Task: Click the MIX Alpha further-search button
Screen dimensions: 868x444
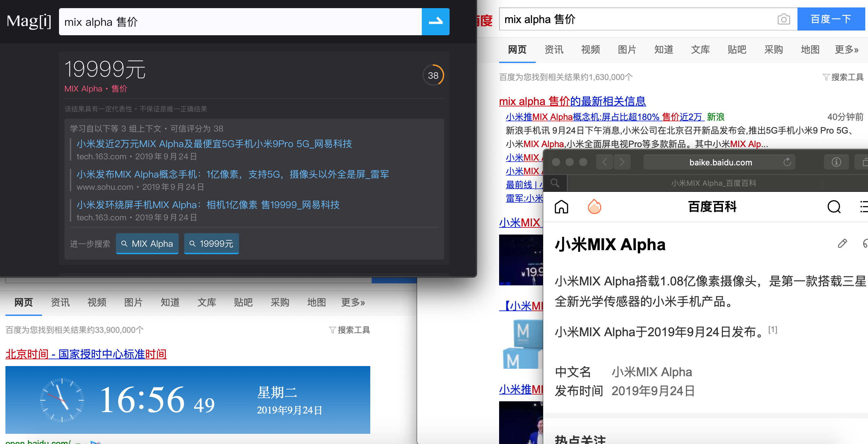Action: click(147, 244)
